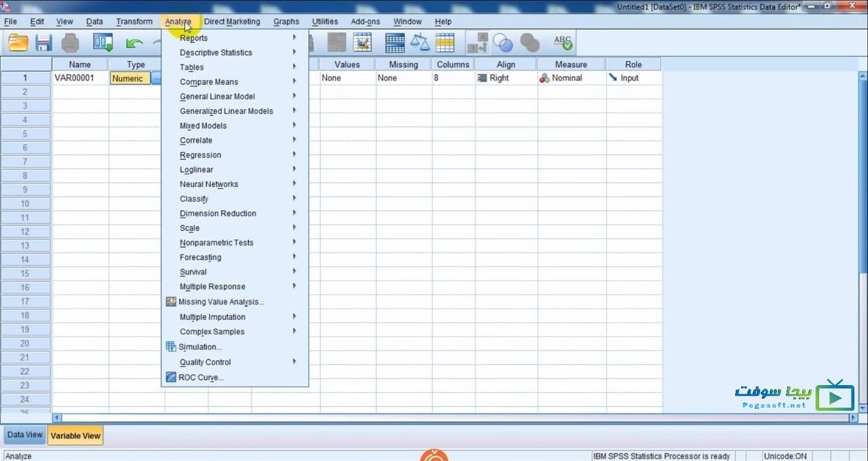This screenshot has height=461, width=868.
Task: Select the Nominal measure cell
Action: [x=572, y=78]
